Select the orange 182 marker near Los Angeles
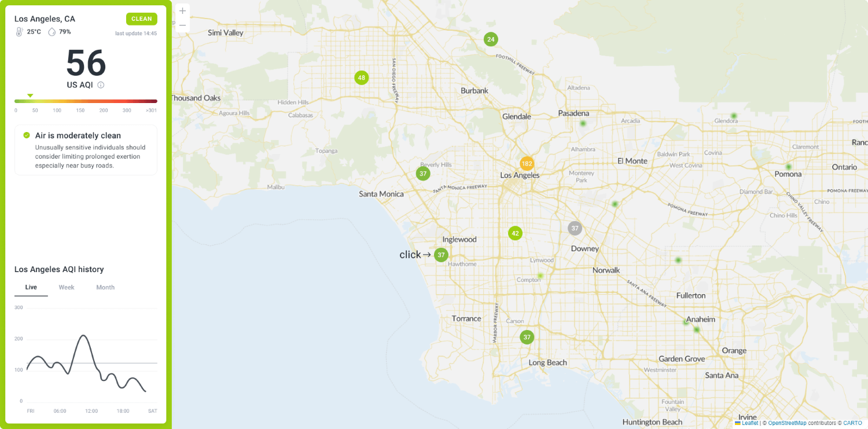Viewport: 868px width, 429px height. (x=527, y=164)
